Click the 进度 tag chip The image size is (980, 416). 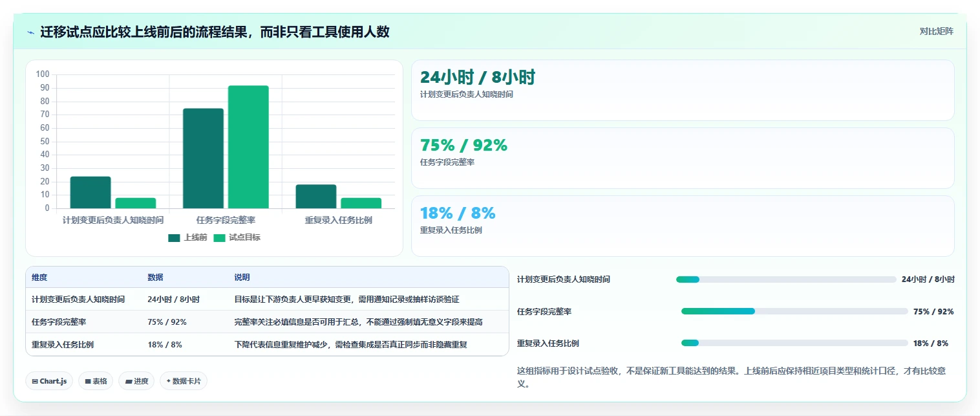click(136, 381)
